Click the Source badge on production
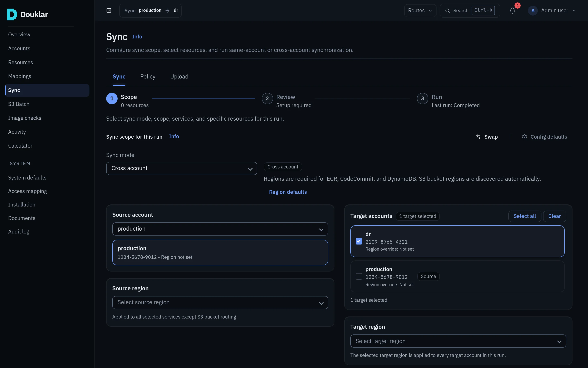 click(428, 276)
